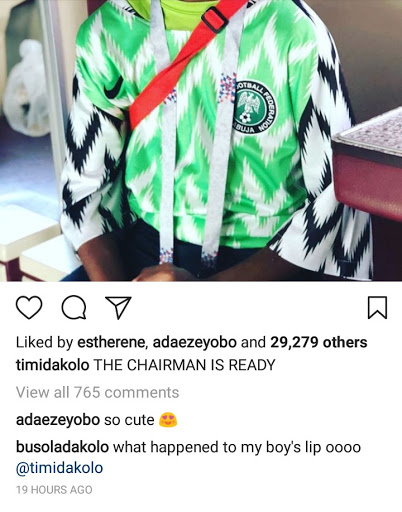The width and height of the screenshot is (402, 512).
Task: Like the post with the heart icon
Action: [29, 307]
